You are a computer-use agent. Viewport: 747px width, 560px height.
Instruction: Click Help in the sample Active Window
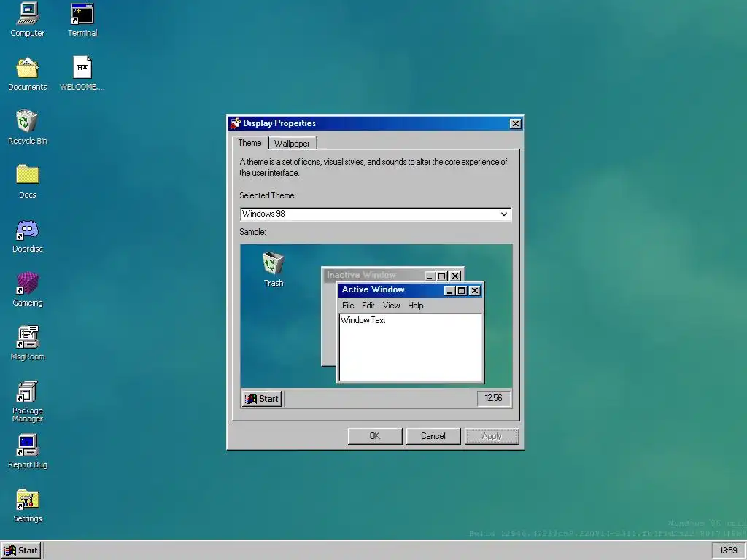415,306
